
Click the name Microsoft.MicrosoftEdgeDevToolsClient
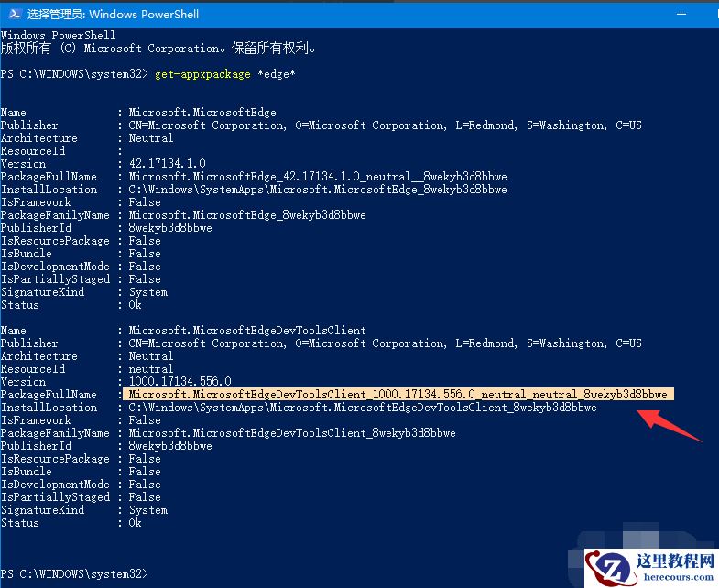247,331
